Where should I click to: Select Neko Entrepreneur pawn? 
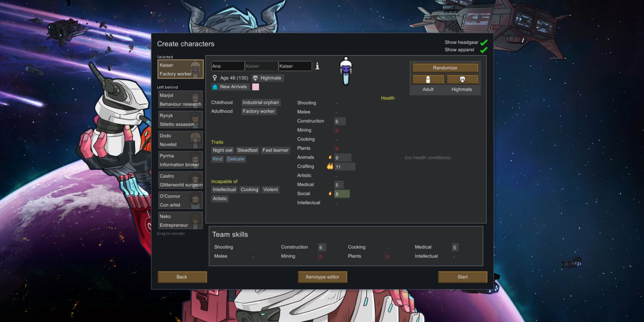[x=180, y=221]
